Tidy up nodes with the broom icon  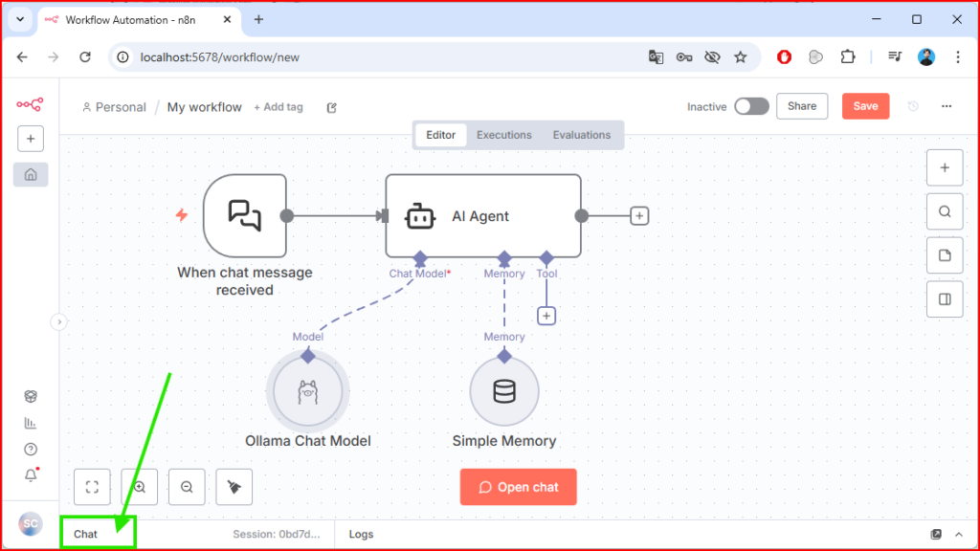tap(234, 487)
